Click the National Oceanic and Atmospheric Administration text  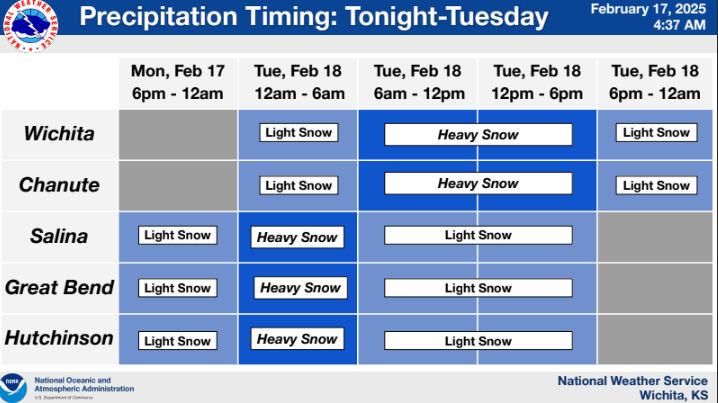(84, 385)
